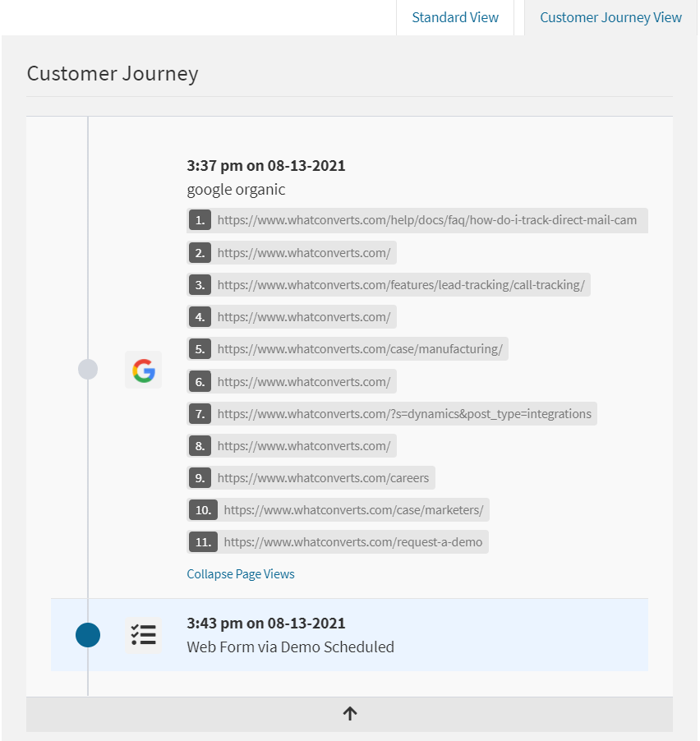Click the gray timeline marker for google organic

pos(88,370)
